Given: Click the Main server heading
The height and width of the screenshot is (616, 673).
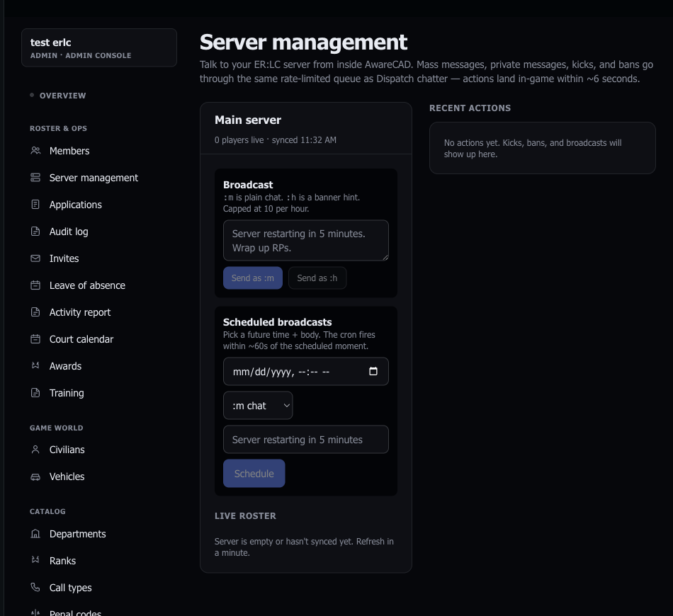Looking at the screenshot, I should point(248,120).
